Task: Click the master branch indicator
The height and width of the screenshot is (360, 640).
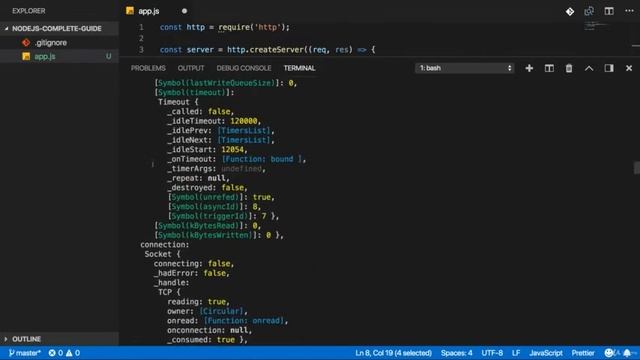Action: pyautogui.click(x=24, y=353)
